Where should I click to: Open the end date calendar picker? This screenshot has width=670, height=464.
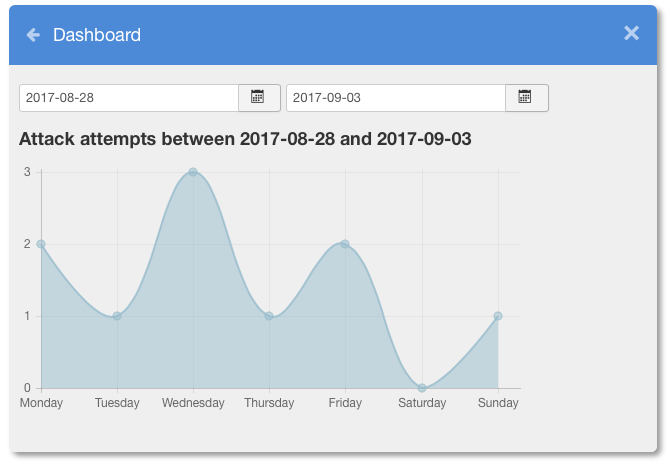(x=525, y=98)
